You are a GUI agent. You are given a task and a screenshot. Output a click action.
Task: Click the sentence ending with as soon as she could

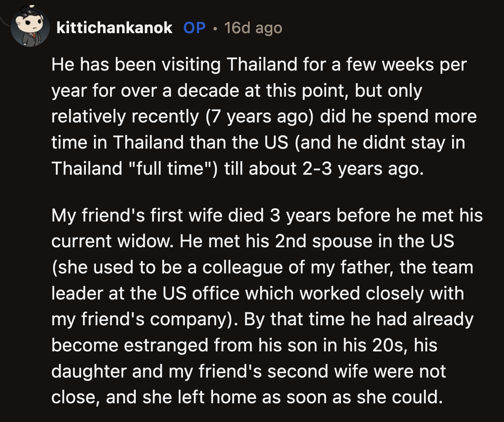(x=246, y=397)
